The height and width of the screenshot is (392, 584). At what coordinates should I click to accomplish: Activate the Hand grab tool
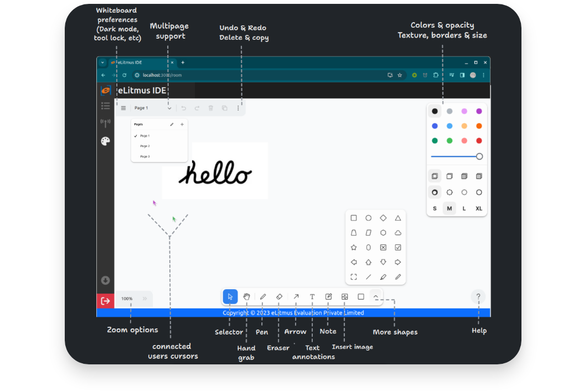(x=247, y=297)
